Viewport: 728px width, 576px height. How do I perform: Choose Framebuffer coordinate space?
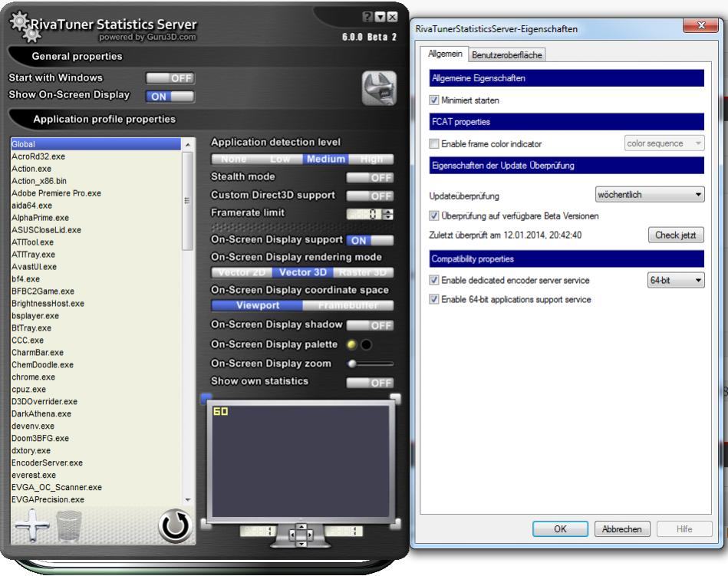348,305
